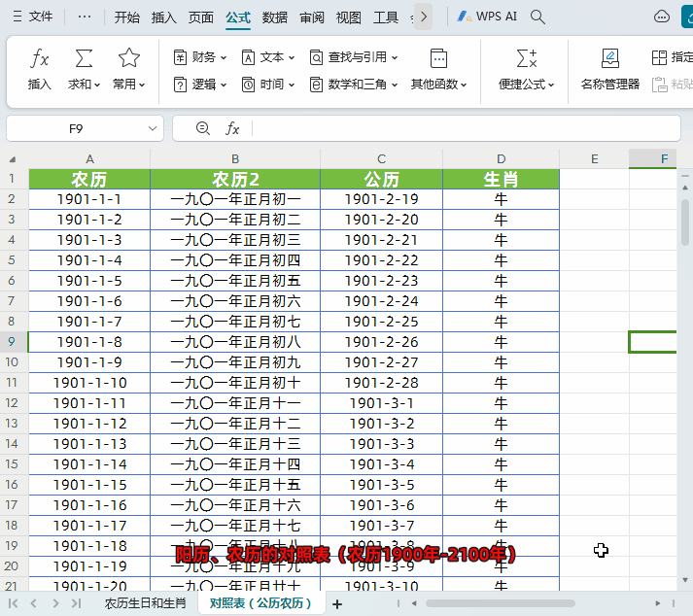693x616 pixels.
Task: Click the vertical scrollbar thumb
Action: (x=685, y=222)
